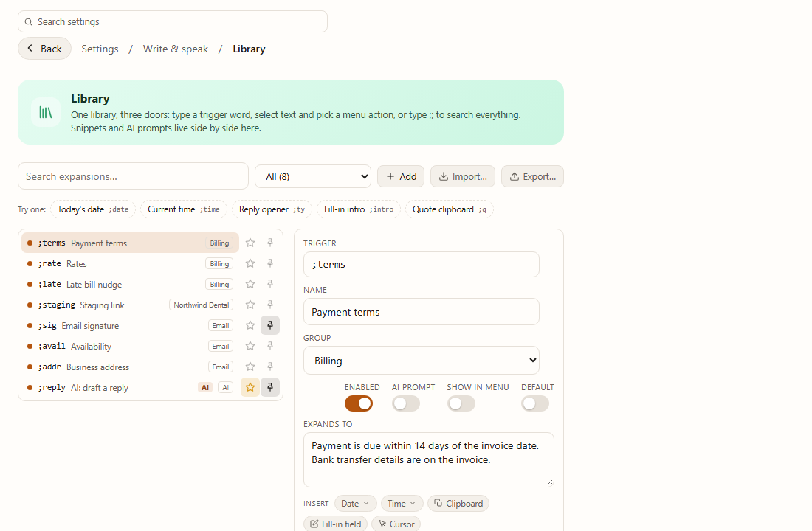Select the ;rate Rates row

tap(130, 263)
